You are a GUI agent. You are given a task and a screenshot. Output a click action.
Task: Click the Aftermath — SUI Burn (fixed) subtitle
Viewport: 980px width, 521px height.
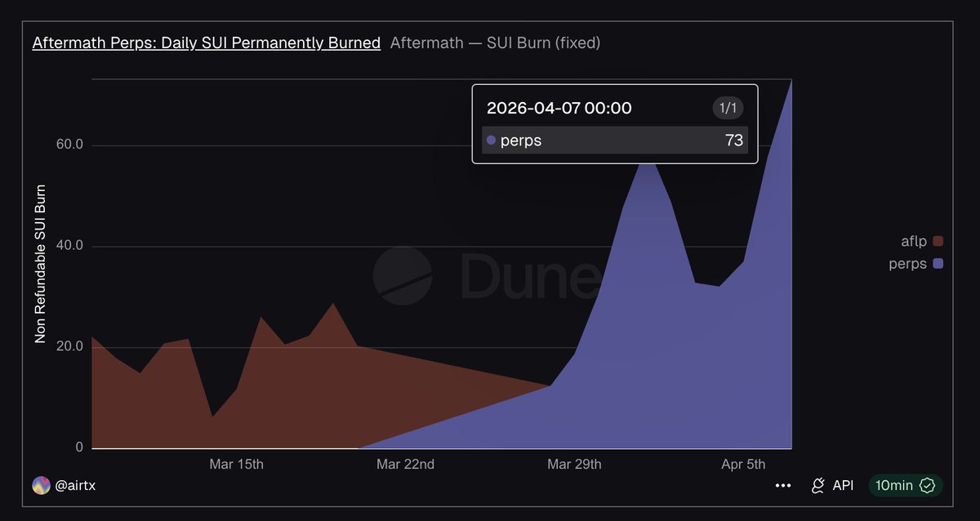tap(496, 42)
